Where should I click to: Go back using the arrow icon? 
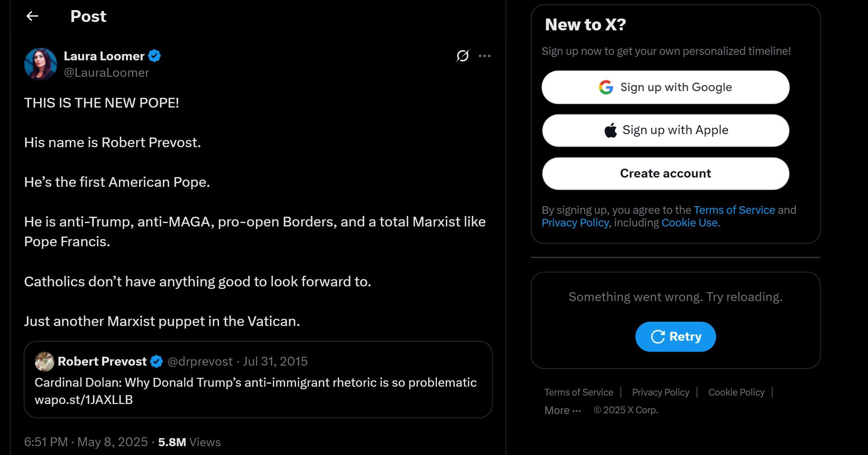(32, 16)
